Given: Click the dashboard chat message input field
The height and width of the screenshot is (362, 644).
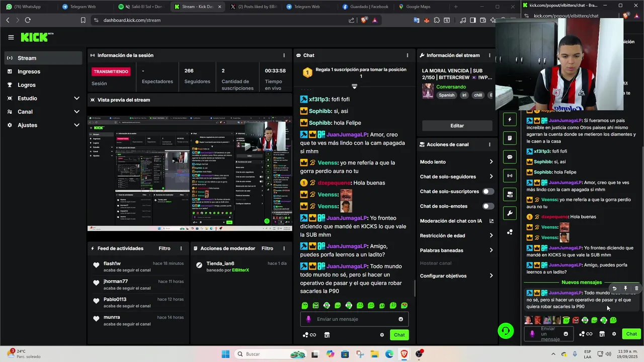Looking at the screenshot, I should click(x=355, y=319).
